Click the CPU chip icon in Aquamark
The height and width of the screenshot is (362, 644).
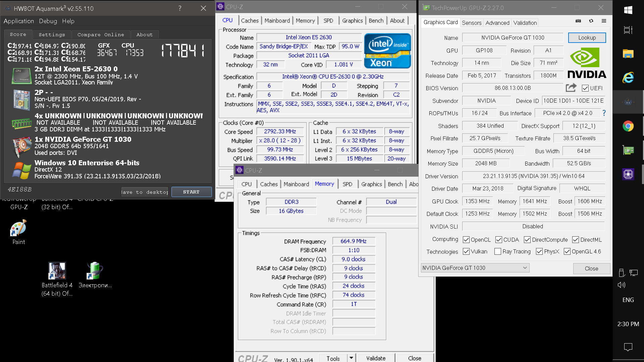tap(21, 76)
